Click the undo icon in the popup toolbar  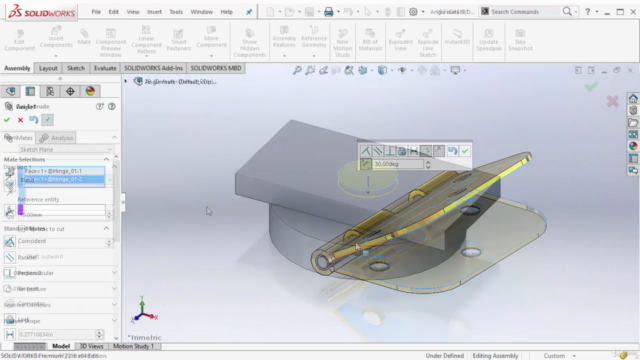pos(452,151)
